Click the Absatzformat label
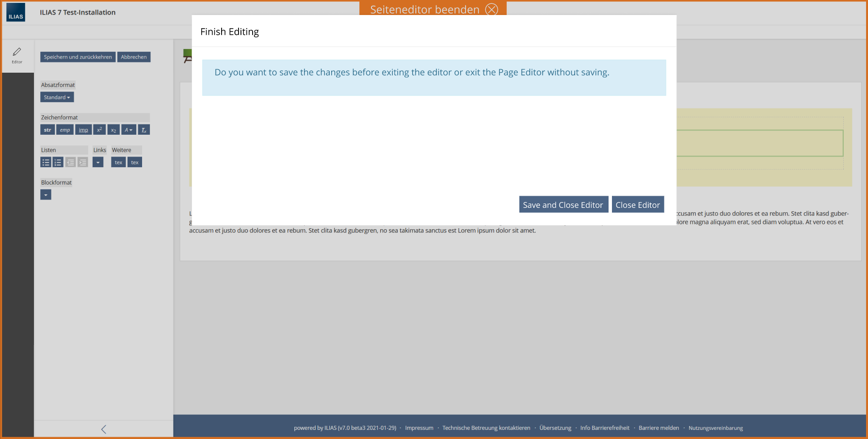Screen dimensions: 868x439 58,85
